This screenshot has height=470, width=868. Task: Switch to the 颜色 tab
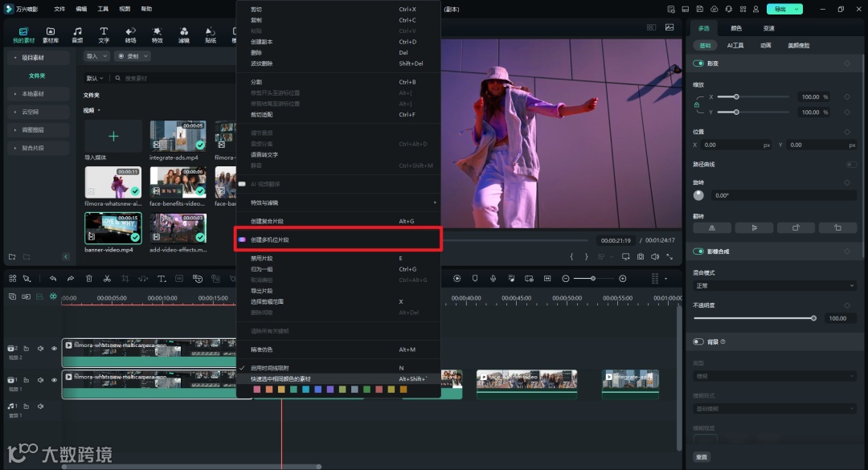click(x=736, y=28)
